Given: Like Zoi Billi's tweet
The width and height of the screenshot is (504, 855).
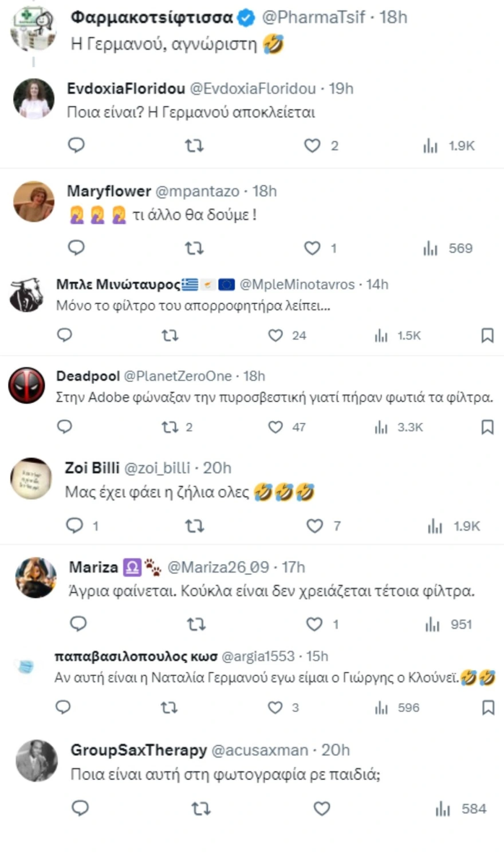Looking at the screenshot, I should (315, 526).
